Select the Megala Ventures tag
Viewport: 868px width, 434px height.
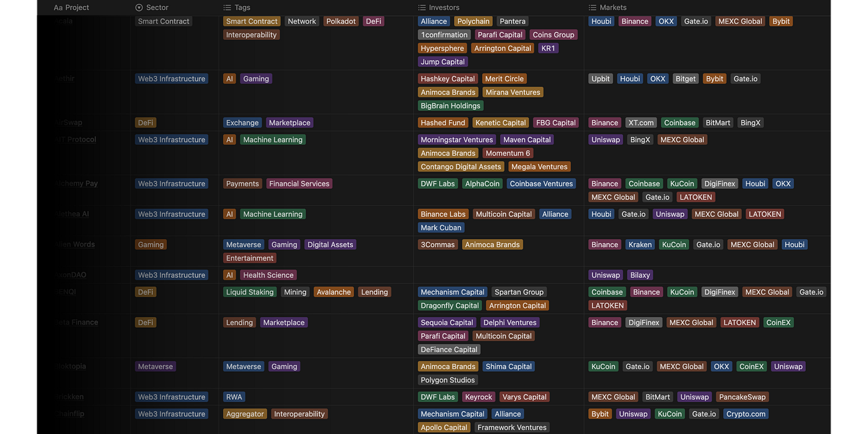[539, 167]
